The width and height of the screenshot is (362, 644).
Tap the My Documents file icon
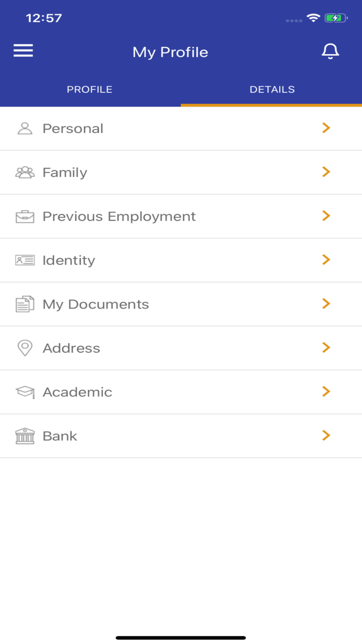(25, 304)
